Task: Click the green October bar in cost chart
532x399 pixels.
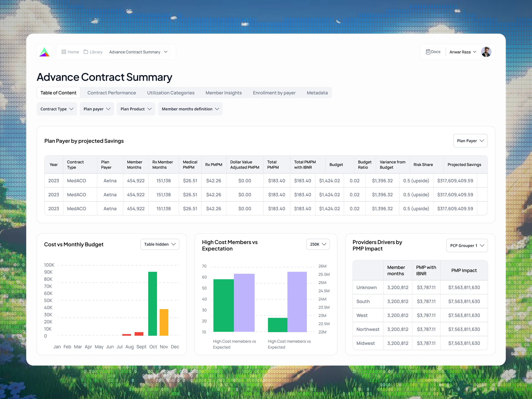Action: coord(153,303)
